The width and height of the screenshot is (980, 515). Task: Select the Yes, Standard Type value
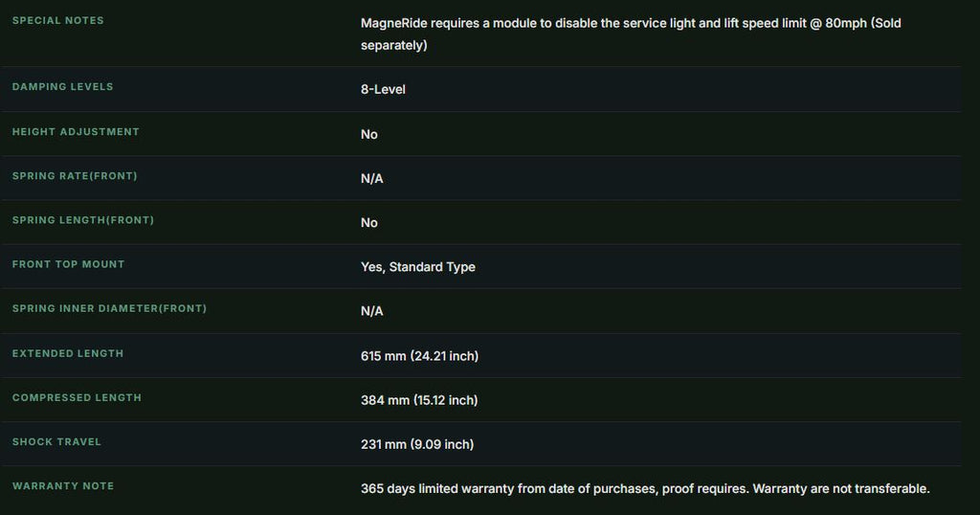click(x=418, y=267)
